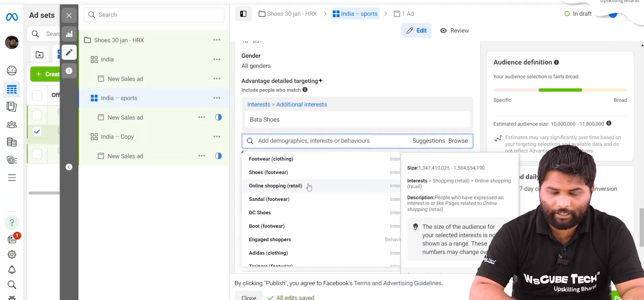Select Shoes 30 jan - HRX campaign
The width and height of the screenshot is (644, 300).
pyautogui.click(x=119, y=40)
